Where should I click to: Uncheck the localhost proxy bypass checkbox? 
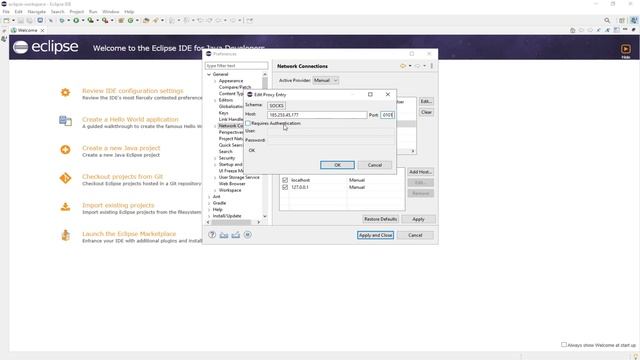click(x=285, y=180)
